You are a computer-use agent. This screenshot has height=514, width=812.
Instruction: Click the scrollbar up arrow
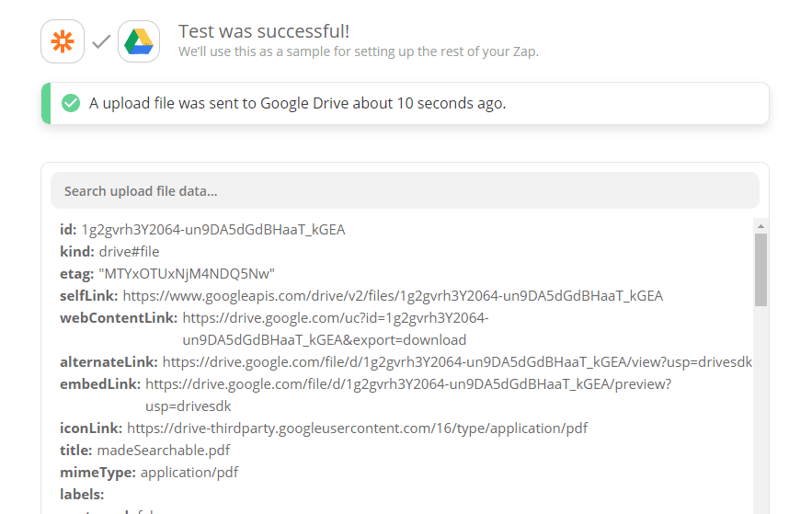click(761, 224)
